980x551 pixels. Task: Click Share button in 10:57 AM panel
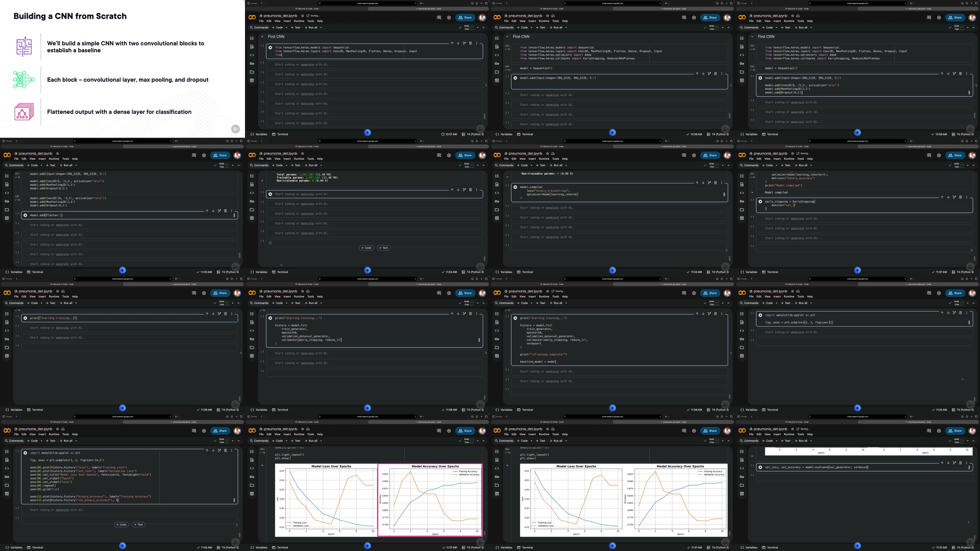(465, 17)
